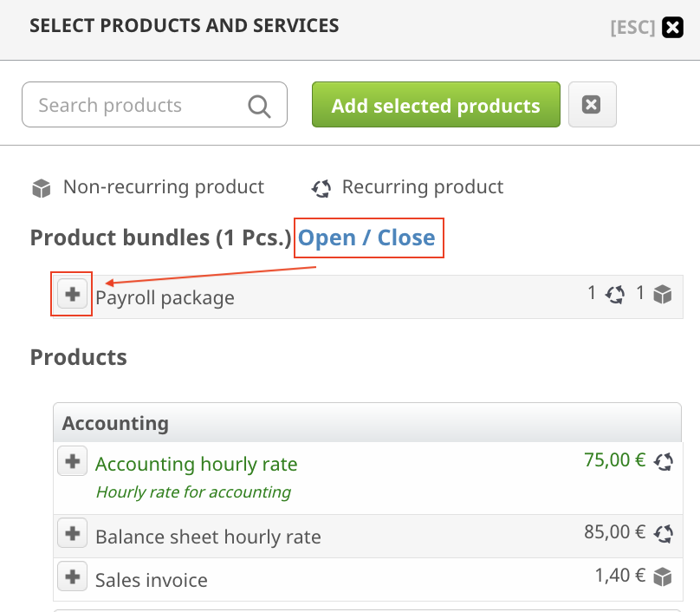Select the Accounting hourly rate product name
This screenshot has width=700, height=612.
(x=197, y=464)
